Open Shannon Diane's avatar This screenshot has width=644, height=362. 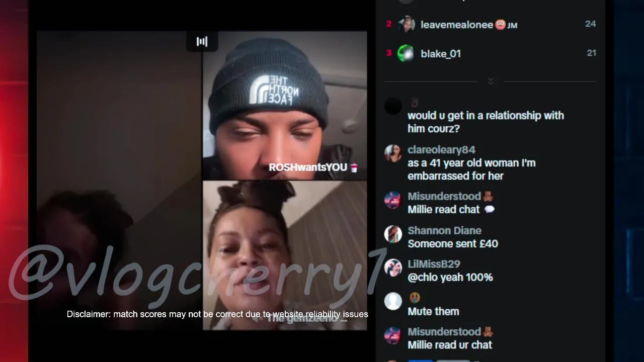pos(393,234)
